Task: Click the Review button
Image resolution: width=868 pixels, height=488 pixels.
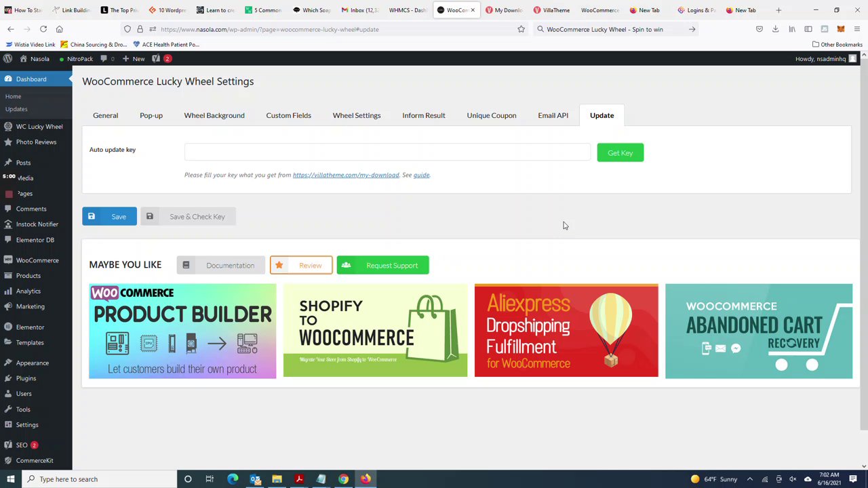Action: [301, 266]
